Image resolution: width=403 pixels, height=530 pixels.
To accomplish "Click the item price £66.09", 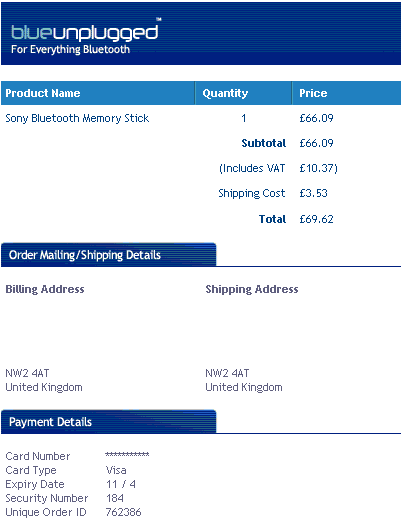I will point(316,118).
